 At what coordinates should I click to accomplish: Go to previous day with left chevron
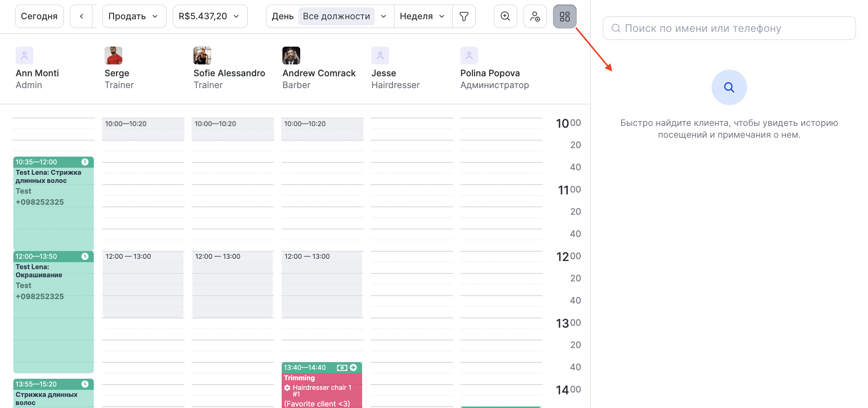tap(82, 16)
